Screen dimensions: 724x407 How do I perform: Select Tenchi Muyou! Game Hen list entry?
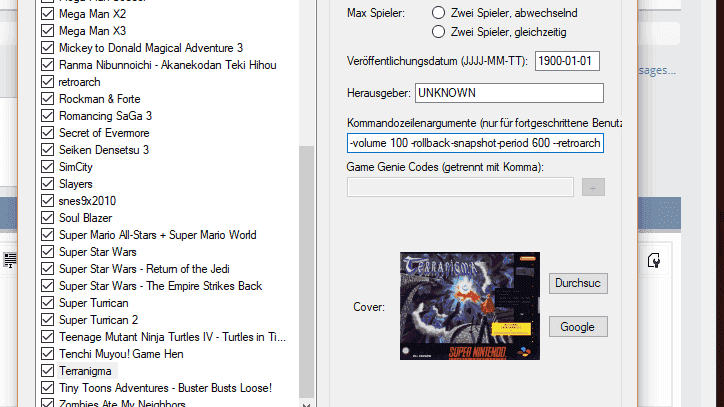tap(121, 354)
